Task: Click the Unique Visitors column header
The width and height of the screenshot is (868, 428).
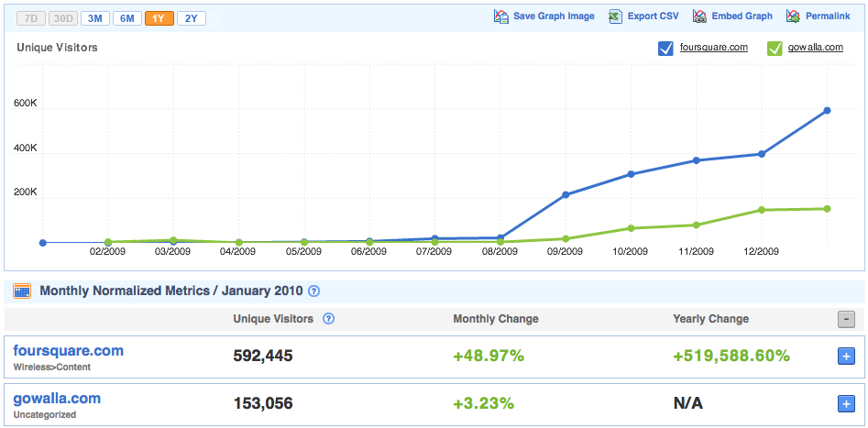Action: click(x=273, y=319)
